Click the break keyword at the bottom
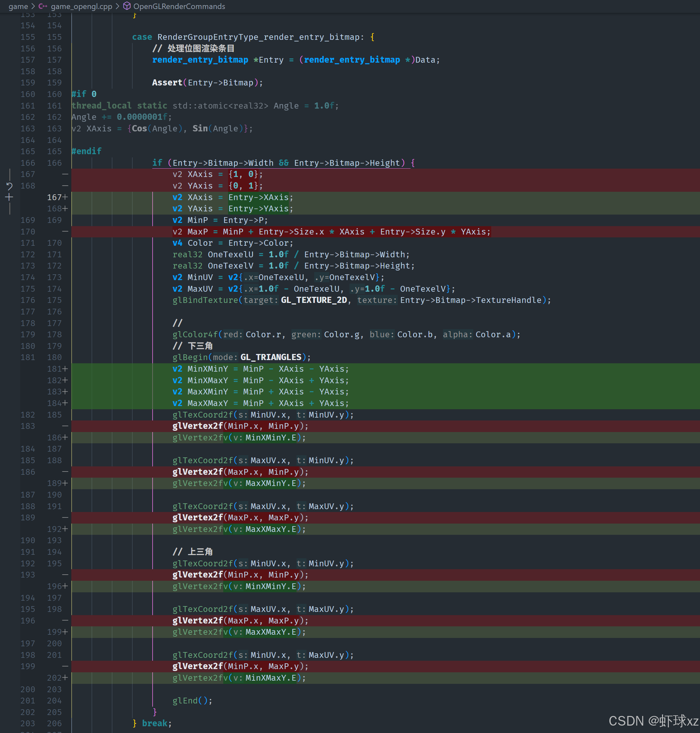The height and width of the screenshot is (733, 700). 155,723
